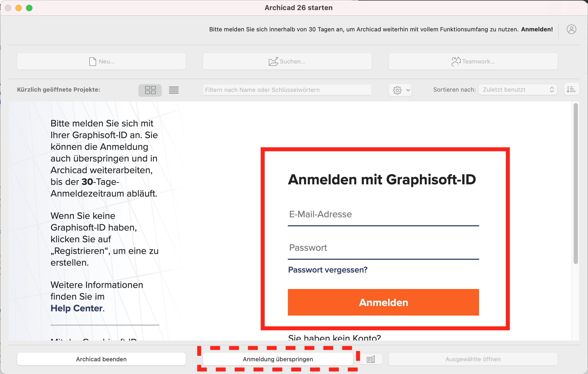Click the book icon next to skip button
The height and width of the screenshot is (374, 588).
click(371, 359)
